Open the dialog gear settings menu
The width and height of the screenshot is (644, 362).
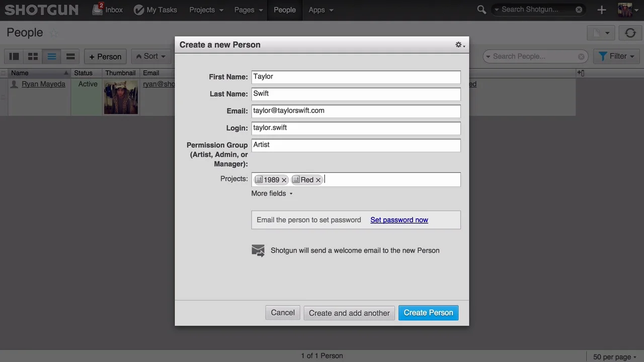[x=459, y=45]
